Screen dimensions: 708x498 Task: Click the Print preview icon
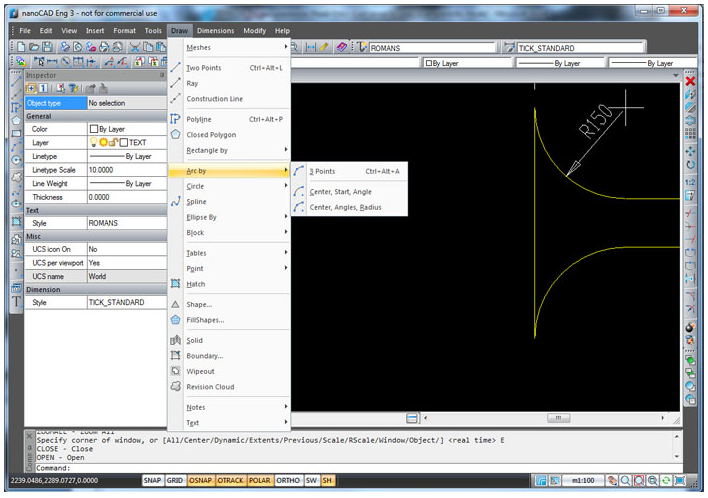(78, 47)
